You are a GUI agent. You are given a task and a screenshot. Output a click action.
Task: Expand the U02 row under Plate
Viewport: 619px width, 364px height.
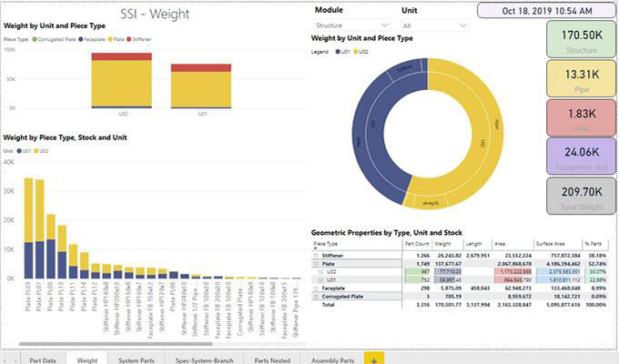point(321,272)
